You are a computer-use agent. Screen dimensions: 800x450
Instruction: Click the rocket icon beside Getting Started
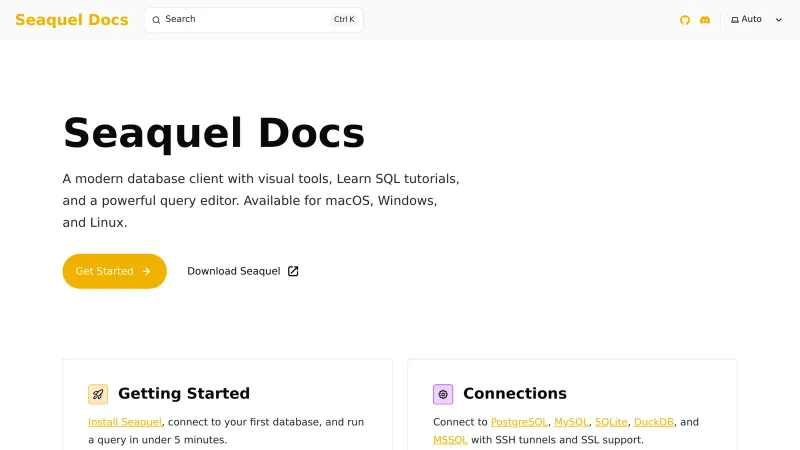click(x=98, y=394)
